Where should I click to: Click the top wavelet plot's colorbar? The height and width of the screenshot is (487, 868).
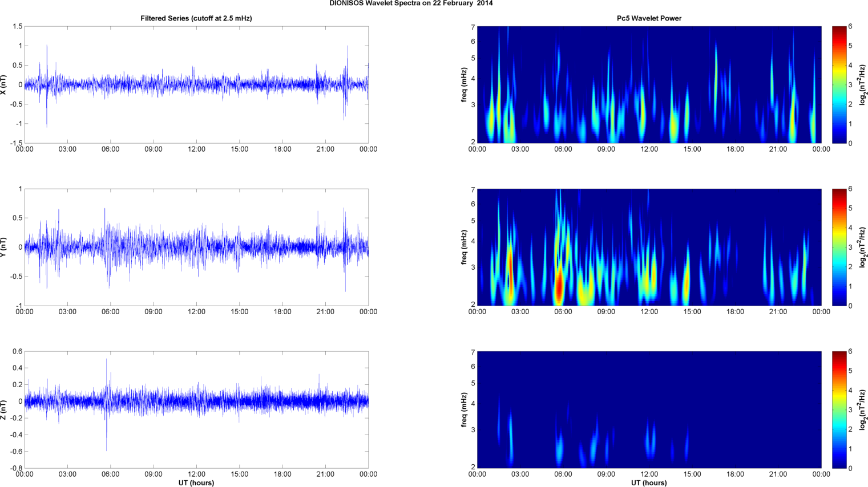click(839, 85)
